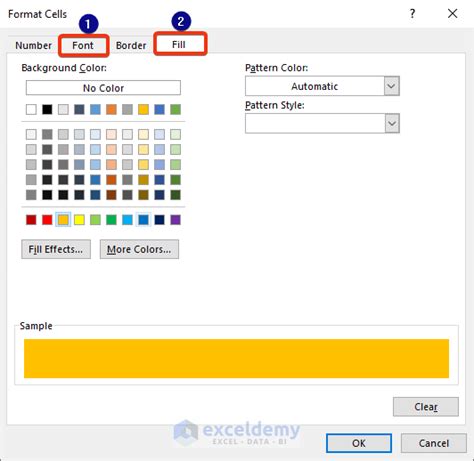Select dark navy standard color swatch
The width and height of the screenshot is (474, 461).
coord(159,220)
